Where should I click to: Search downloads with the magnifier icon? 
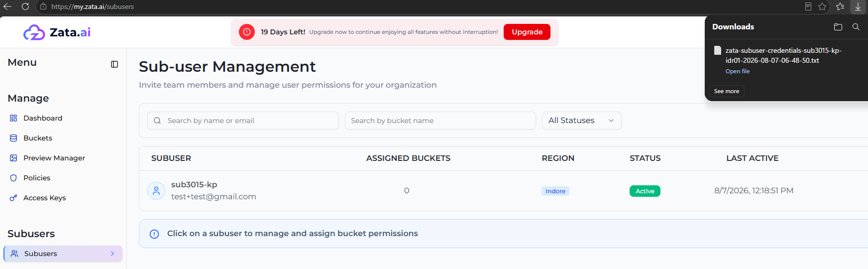click(x=856, y=27)
